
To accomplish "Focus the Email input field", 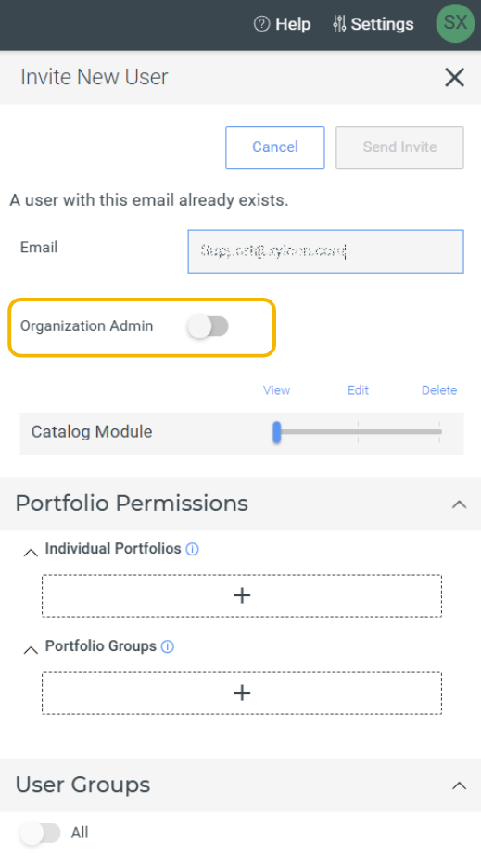I will [325, 251].
